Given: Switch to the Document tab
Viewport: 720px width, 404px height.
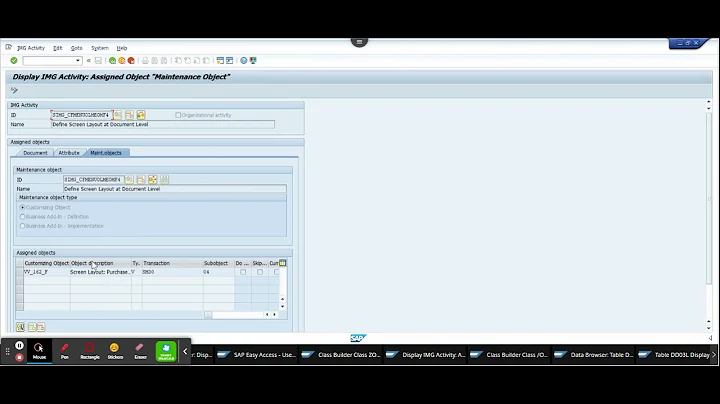Looking at the screenshot, I should coord(35,153).
